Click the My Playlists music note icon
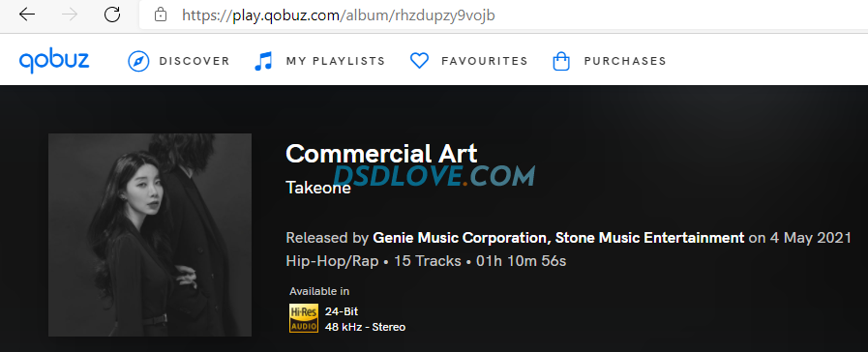This screenshot has width=868, height=352. pos(263,61)
